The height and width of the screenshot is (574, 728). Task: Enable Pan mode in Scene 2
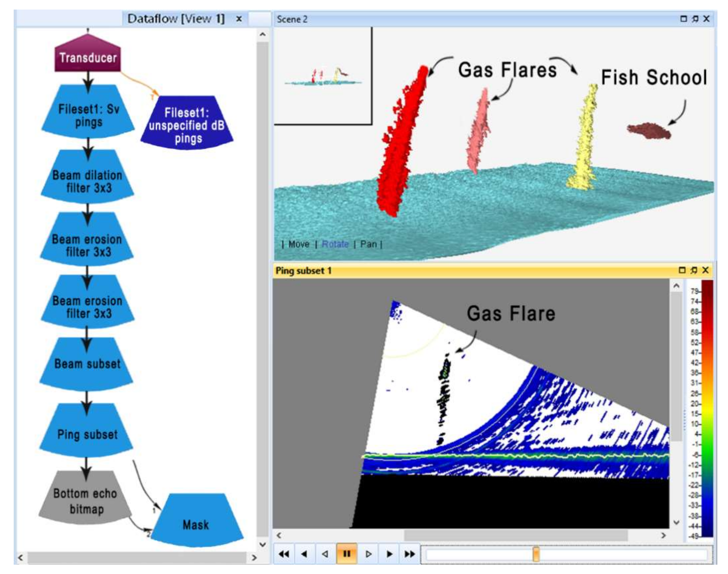[368, 244]
